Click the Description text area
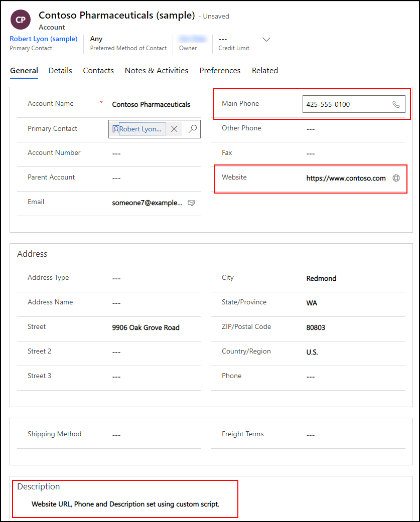This screenshot has height=522, width=420. (x=125, y=504)
